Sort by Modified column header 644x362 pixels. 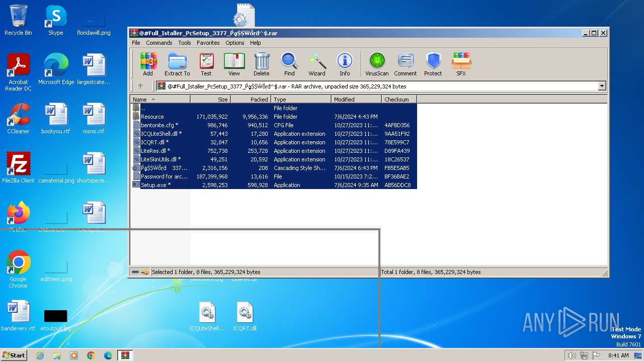click(356, 100)
